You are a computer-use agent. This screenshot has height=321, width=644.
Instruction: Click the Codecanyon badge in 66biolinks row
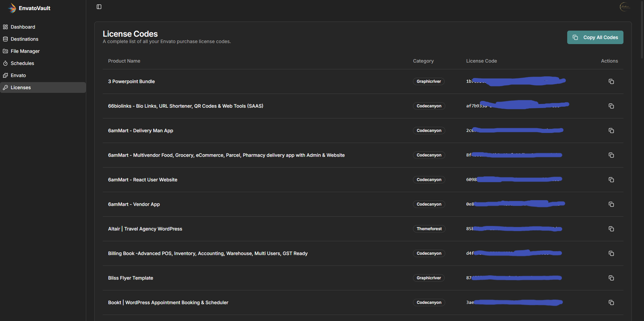coord(429,106)
